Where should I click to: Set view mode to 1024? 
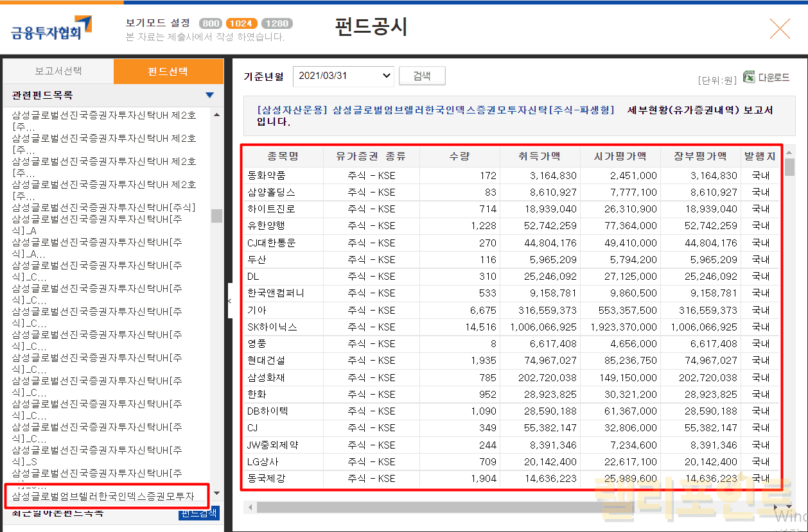click(x=240, y=24)
